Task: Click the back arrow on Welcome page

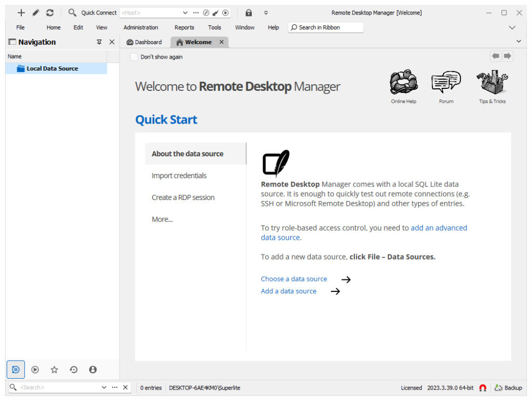Action: [x=496, y=56]
